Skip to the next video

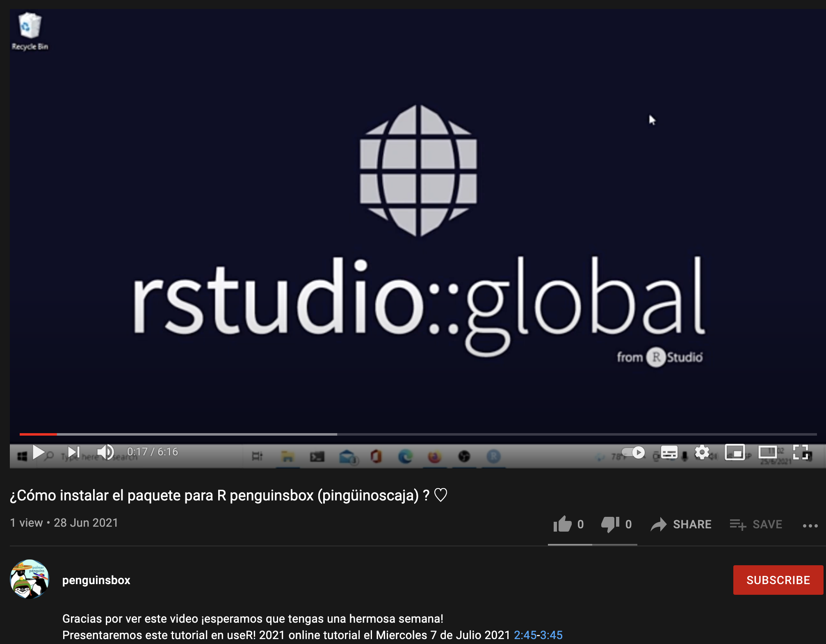pos(74,452)
